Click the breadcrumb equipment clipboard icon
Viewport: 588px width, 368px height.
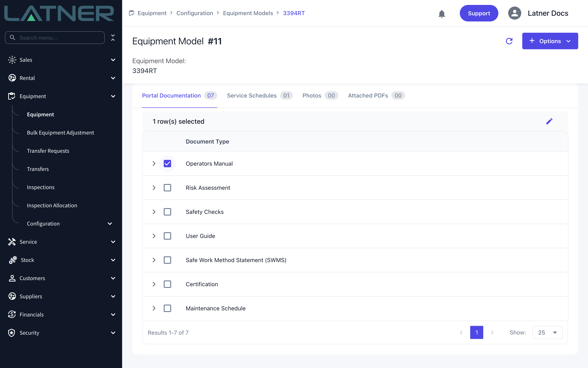(131, 13)
